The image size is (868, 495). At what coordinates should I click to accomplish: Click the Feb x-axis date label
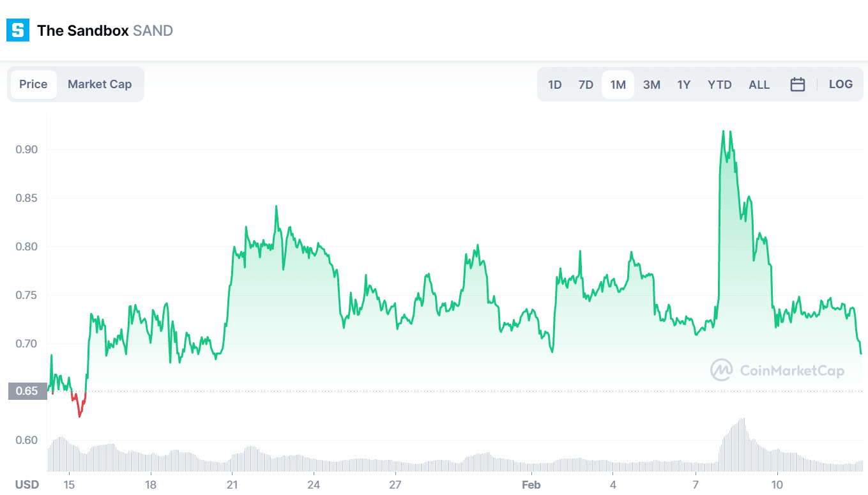[x=531, y=485]
